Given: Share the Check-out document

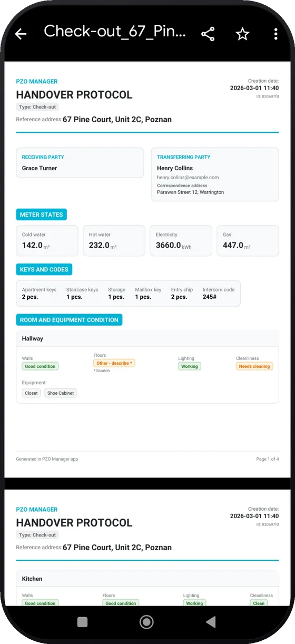Looking at the screenshot, I should pos(208,34).
